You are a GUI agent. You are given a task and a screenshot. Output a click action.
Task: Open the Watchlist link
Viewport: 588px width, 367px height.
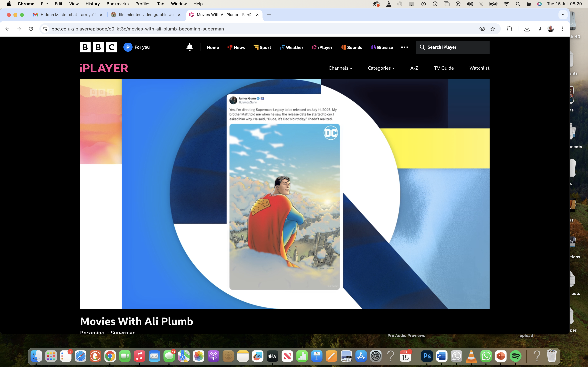click(x=479, y=68)
